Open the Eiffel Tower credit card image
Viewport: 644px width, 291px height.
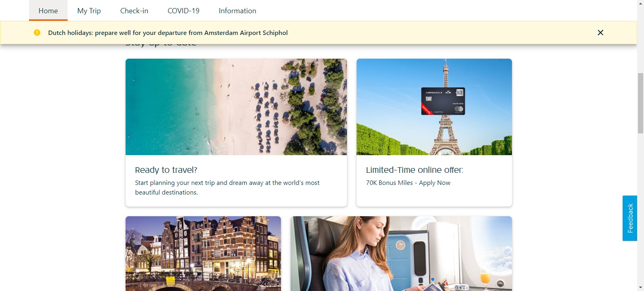click(x=434, y=107)
